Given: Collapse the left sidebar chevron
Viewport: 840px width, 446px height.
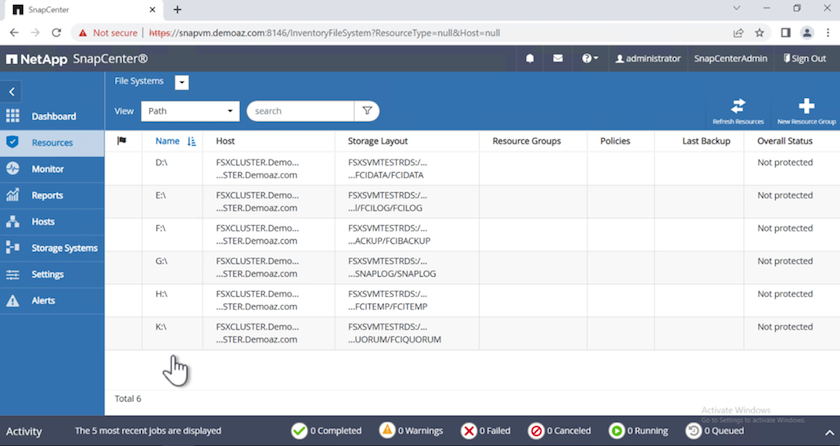Looking at the screenshot, I should coord(12,92).
